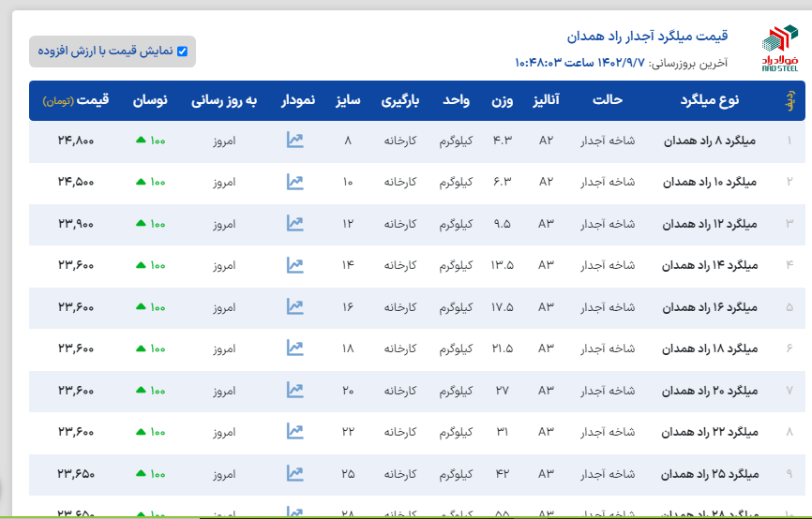Click green fluctuation arrow in میلگرد 10 row
This screenshot has width=812, height=519.
(x=141, y=182)
